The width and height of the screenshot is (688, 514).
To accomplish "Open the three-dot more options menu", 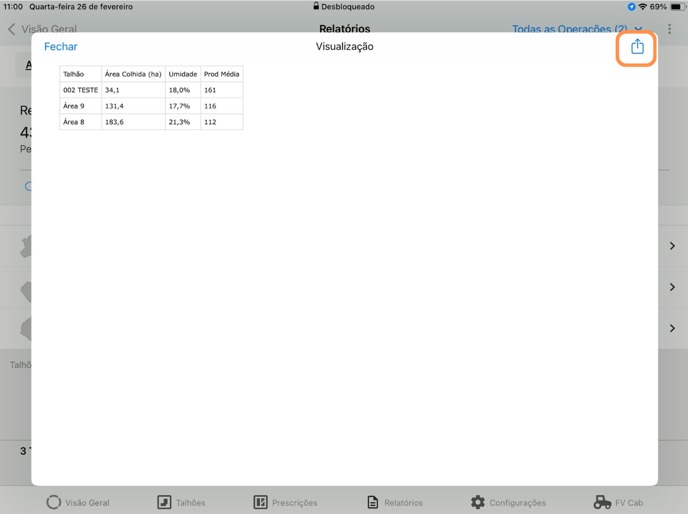I will point(670,29).
